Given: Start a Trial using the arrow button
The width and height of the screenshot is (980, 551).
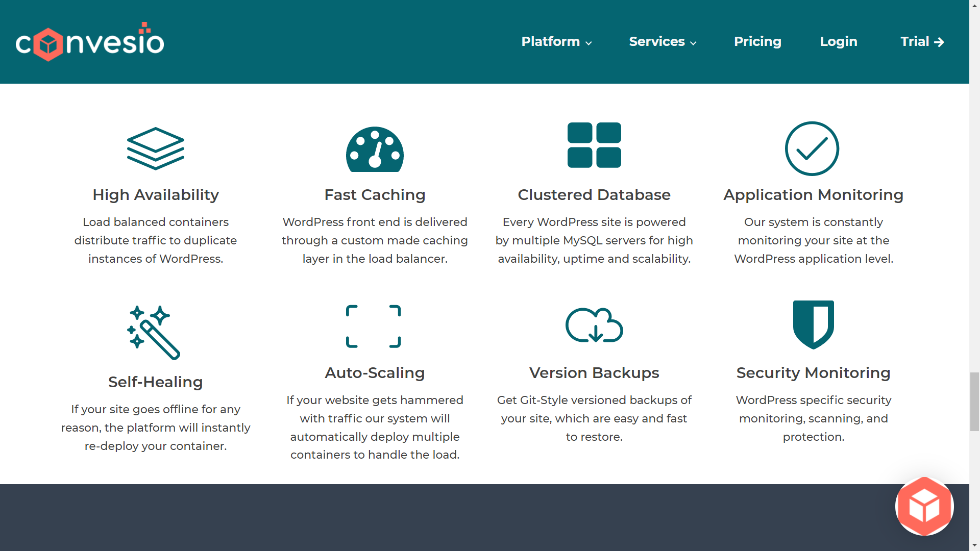Looking at the screenshot, I should tap(922, 42).
